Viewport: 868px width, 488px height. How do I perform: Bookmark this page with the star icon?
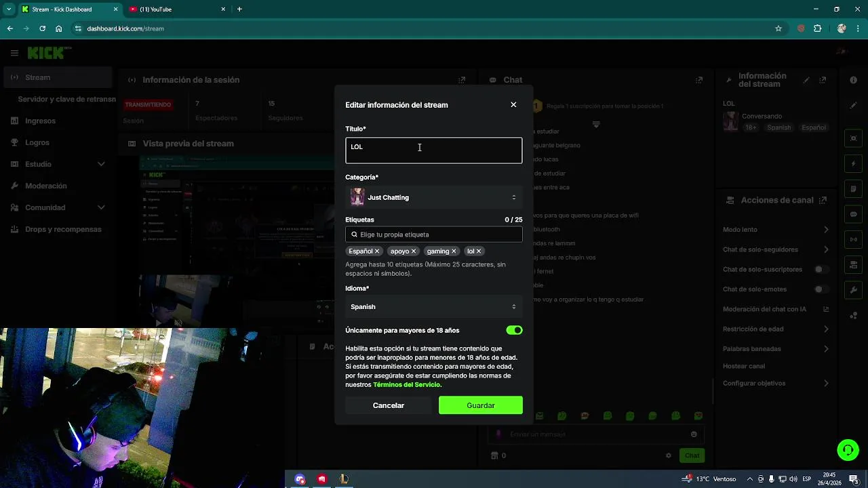[778, 28]
